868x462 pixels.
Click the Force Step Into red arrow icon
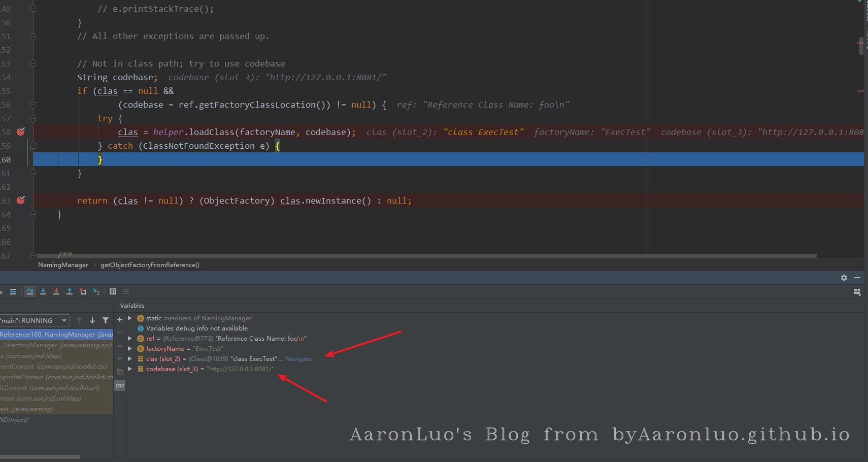pyautogui.click(x=56, y=291)
